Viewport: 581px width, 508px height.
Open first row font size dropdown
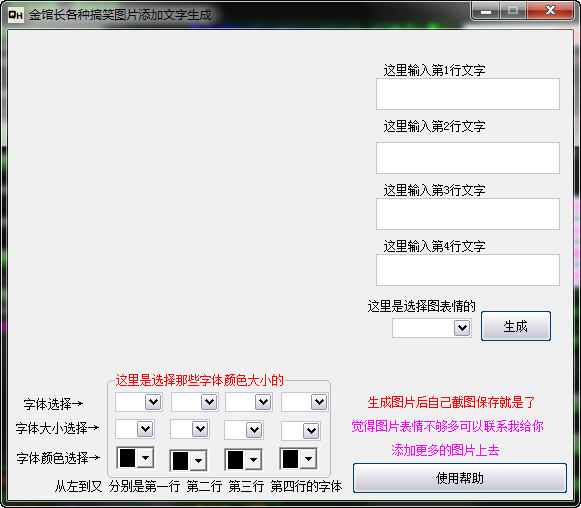[x=135, y=429]
